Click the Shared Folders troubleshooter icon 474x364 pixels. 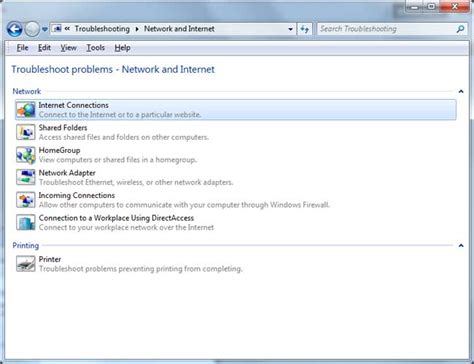pyautogui.click(x=26, y=132)
